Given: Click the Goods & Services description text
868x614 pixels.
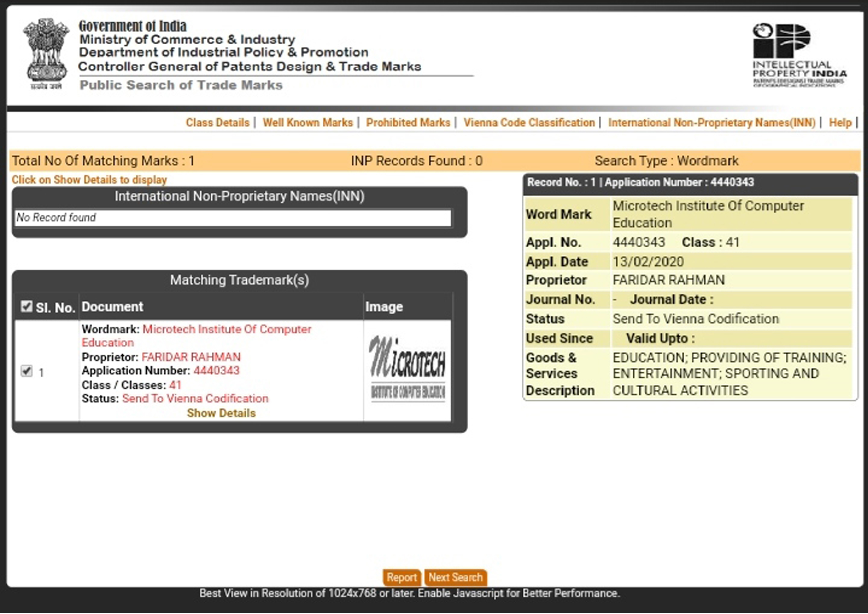Looking at the screenshot, I should (x=730, y=374).
